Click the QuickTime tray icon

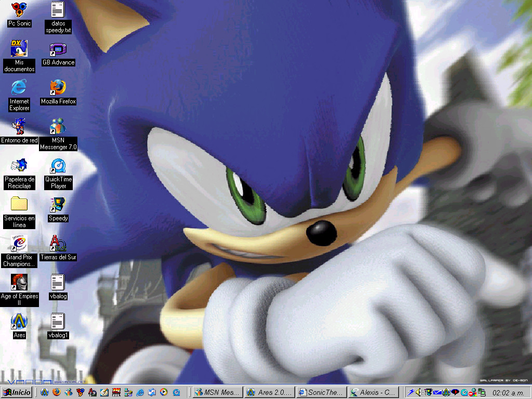coord(464,393)
